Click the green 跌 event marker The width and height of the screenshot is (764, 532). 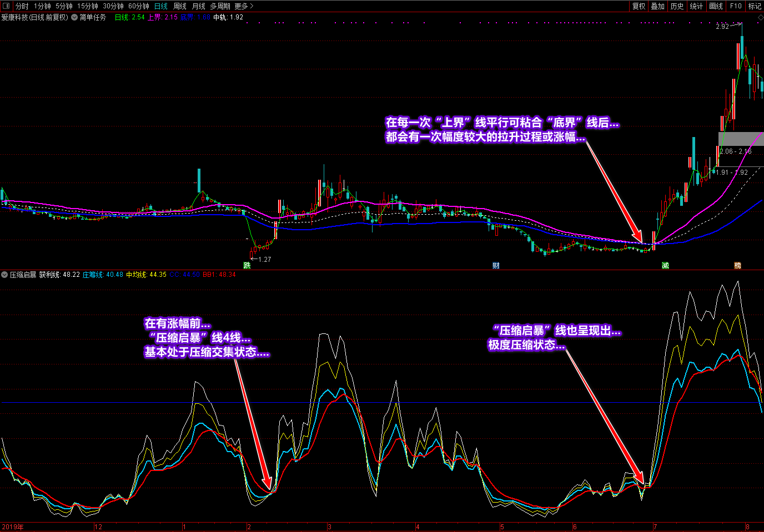(247, 266)
